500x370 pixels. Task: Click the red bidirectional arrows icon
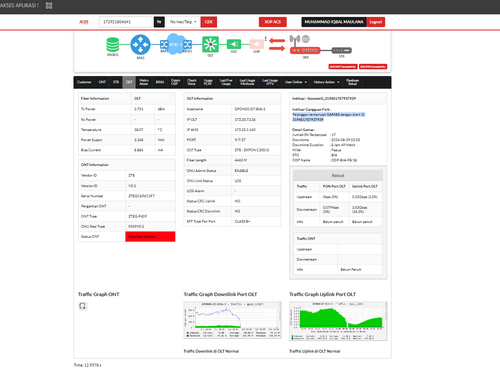click(x=277, y=44)
